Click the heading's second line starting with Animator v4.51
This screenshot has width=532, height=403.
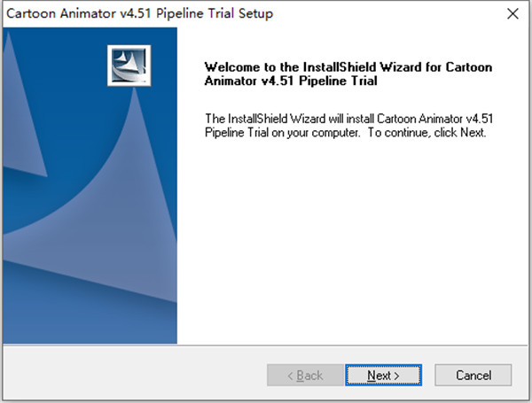291,81
